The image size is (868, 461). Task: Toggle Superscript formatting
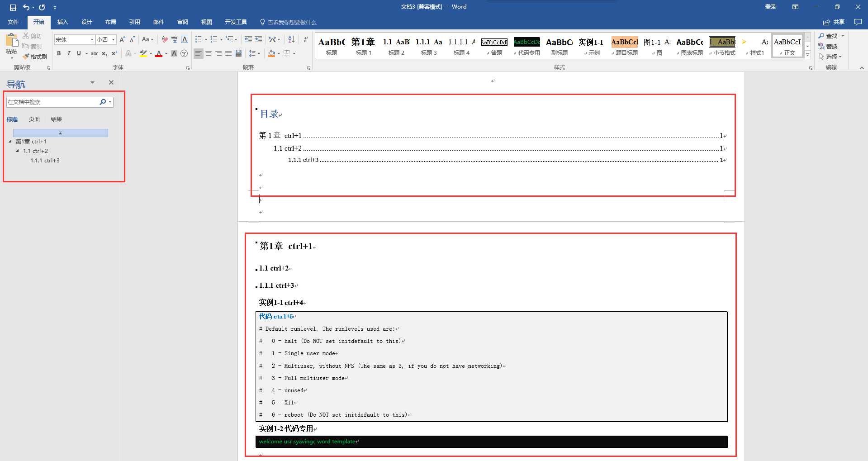point(114,53)
